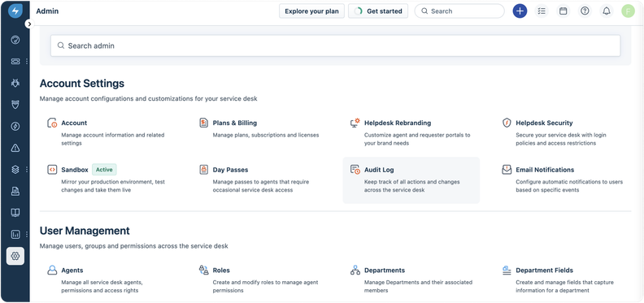
Task: Open the Alerts warning triangle icon in sidebar
Action: click(x=15, y=148)
